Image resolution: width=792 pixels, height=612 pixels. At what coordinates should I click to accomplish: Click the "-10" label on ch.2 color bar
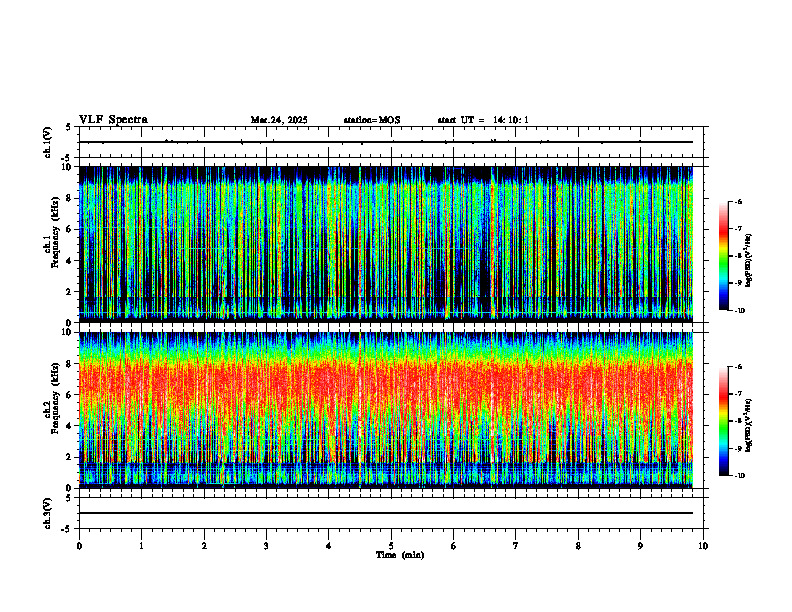point(738,476)
